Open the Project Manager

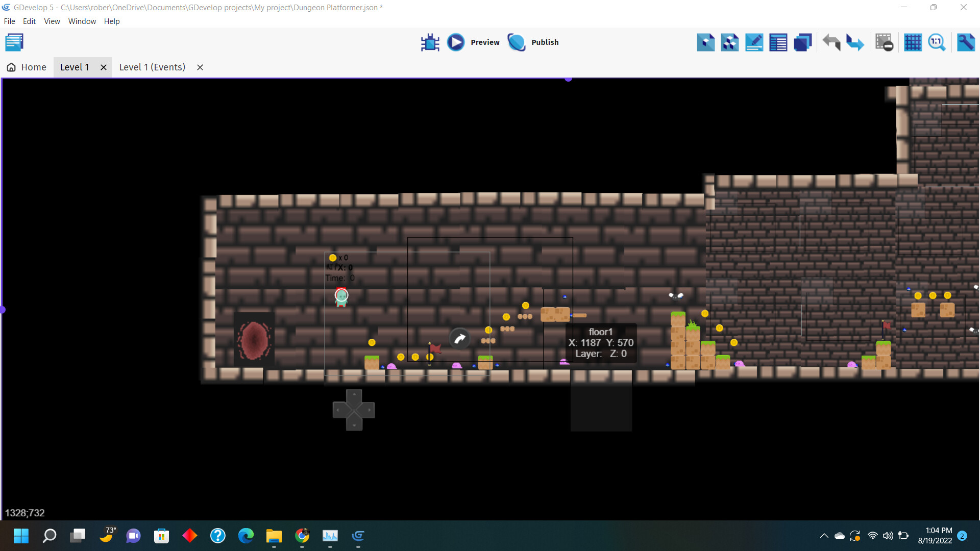pos(14,42)
